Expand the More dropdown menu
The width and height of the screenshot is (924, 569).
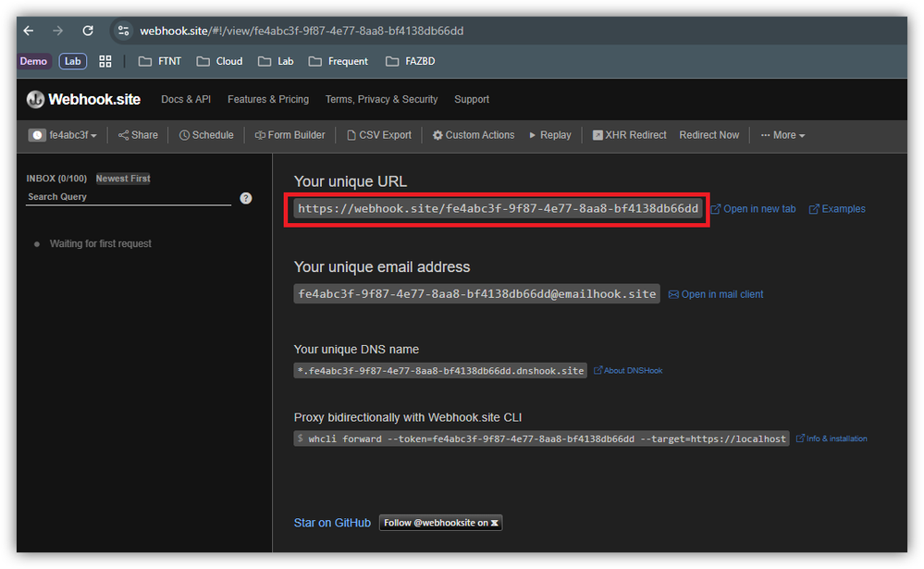(x=782, y=135)
